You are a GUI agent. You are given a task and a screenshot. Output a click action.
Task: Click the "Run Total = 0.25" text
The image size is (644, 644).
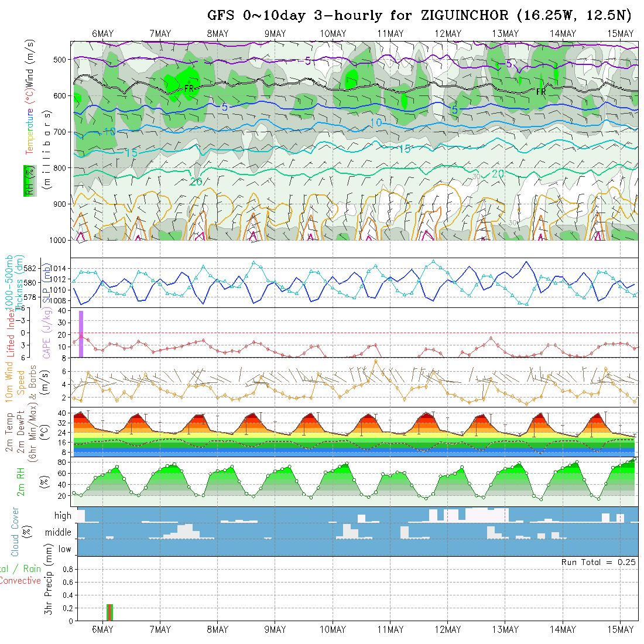coord(598,562)
